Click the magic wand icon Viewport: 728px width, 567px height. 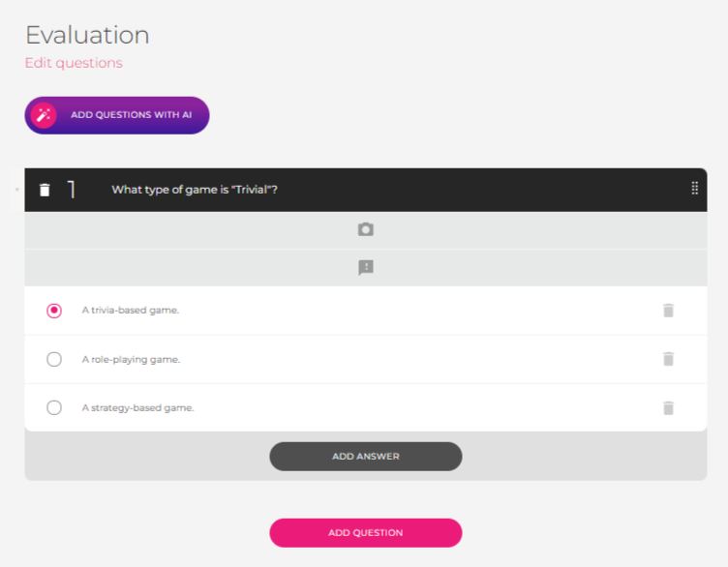[x=44, y=115]
